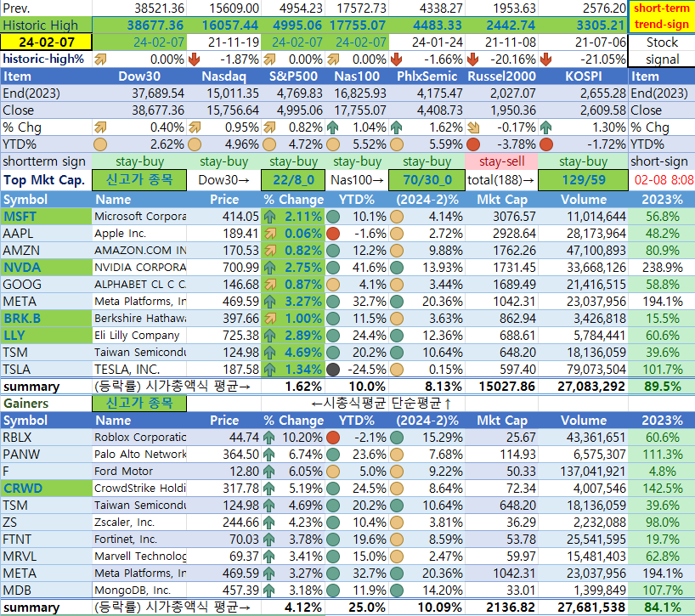
Task: Click the green up arrow by PhlxSemic 1.62%
Action: click(396, 128)
